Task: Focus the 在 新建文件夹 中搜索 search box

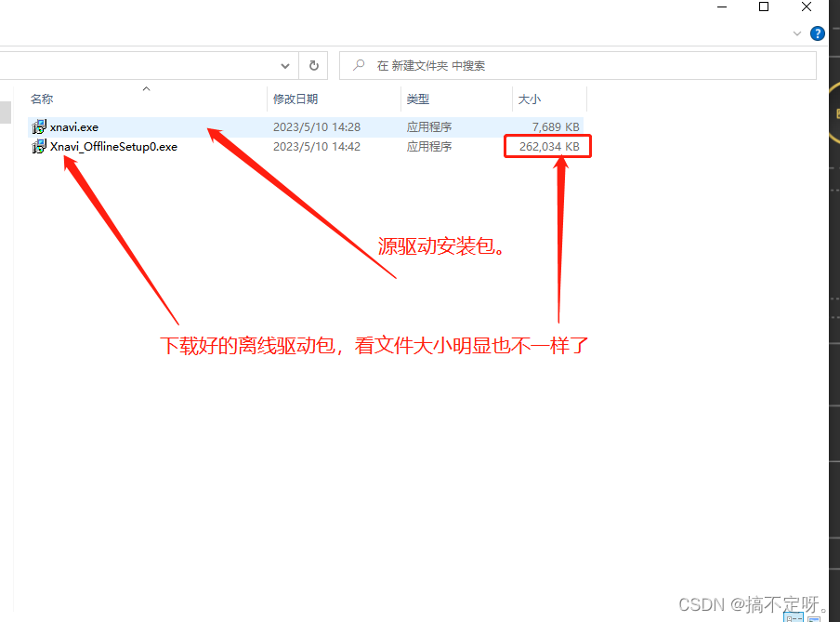Action: [x=578, y=65]
